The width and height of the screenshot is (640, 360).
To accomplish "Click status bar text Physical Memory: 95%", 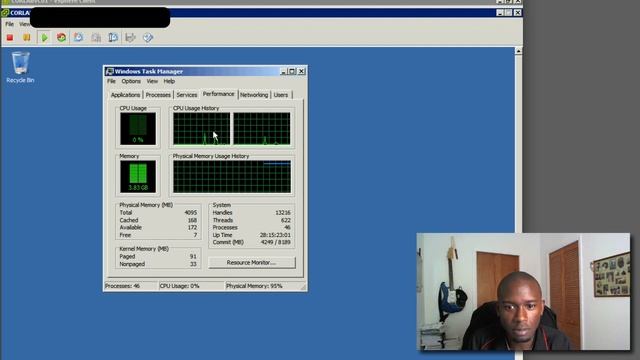I will click(254, 286).
